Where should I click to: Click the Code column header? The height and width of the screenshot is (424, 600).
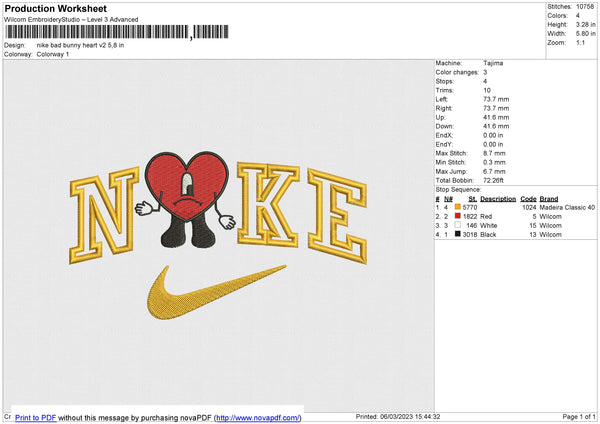coord(528,199)
